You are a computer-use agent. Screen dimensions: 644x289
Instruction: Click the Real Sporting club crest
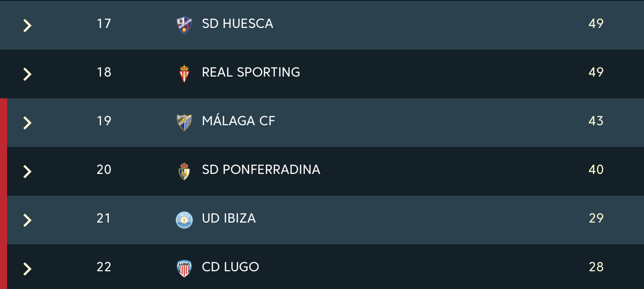click(x=184, y=73)
